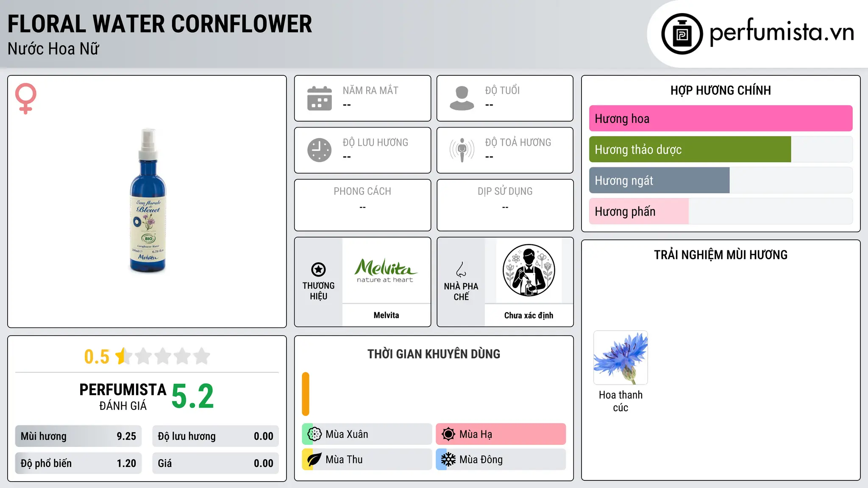Click the orange recommended-time bar
The image size is (868, 488).
(x=306, y=394)
